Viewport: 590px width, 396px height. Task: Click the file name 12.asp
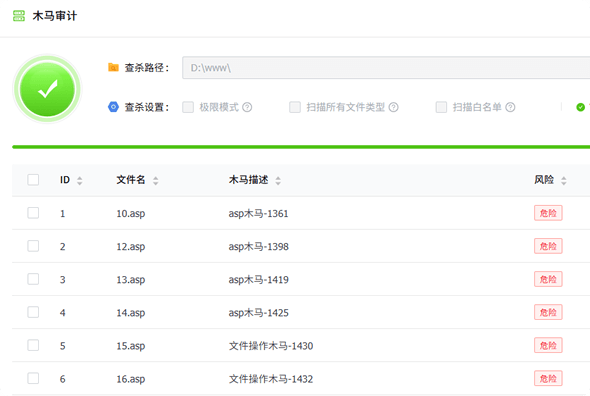[x=131, y=247]
